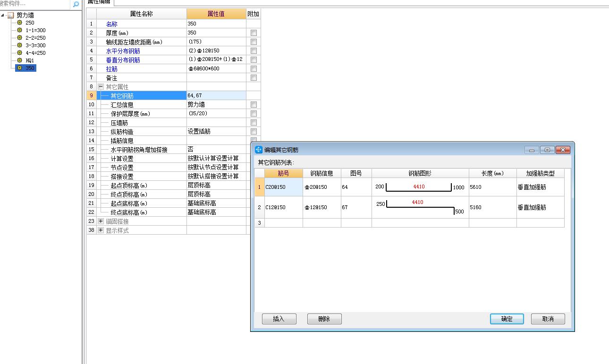Click the 起点顶标高 value 层顶标高
609x364 pixels.
click(216, 185)
